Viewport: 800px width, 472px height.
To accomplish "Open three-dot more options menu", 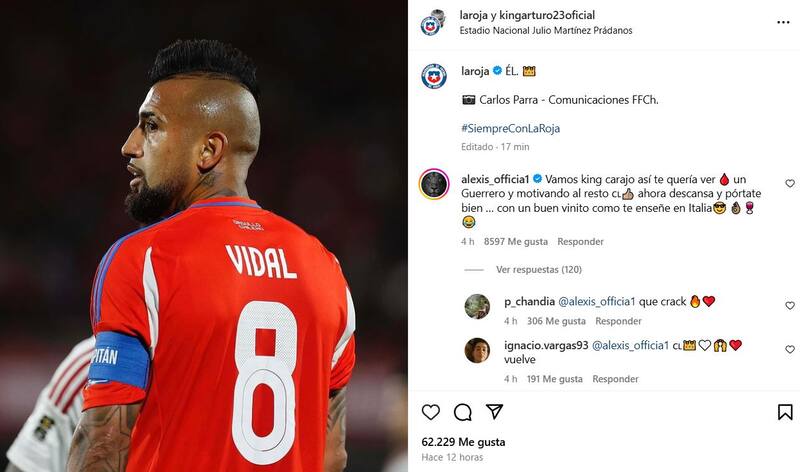I will tap(783, 22).
